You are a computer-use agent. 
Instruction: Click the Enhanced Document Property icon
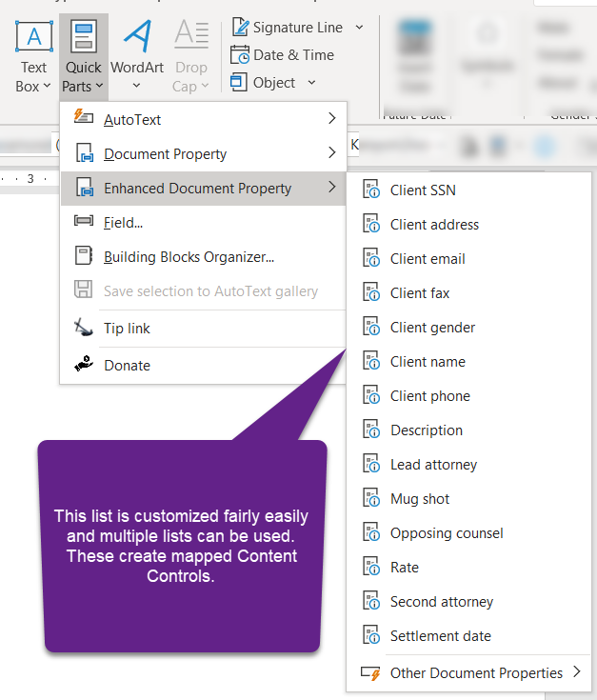pos(85,187)
